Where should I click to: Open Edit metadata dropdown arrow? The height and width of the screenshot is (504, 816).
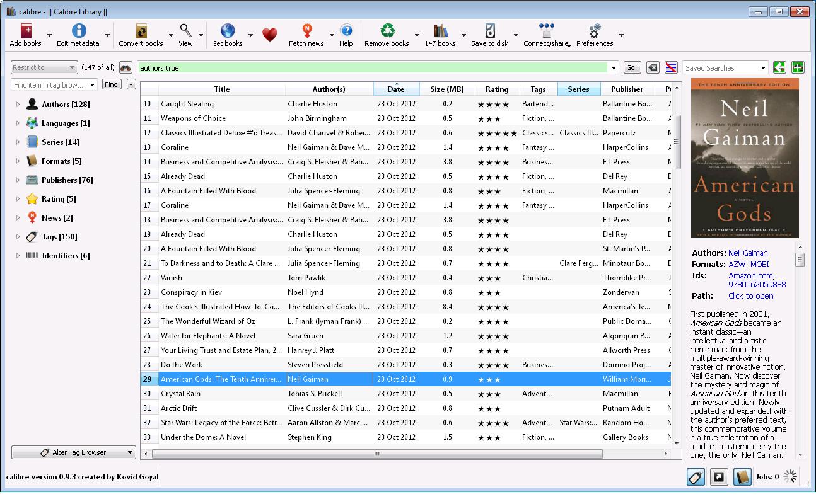point(107,35)
